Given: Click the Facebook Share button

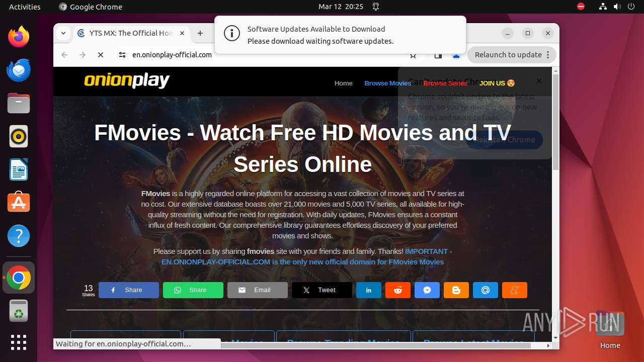Looking at the screenshot, I should tap(129, 290).
